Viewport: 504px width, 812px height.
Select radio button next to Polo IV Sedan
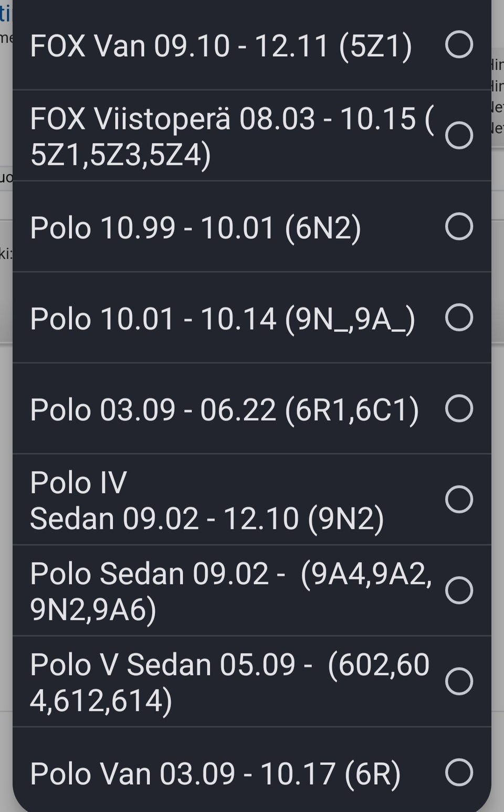[459, 499]
